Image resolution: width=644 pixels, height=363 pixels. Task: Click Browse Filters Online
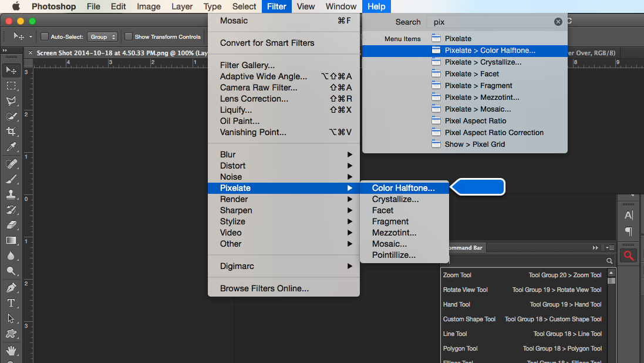tap(284, 288)
